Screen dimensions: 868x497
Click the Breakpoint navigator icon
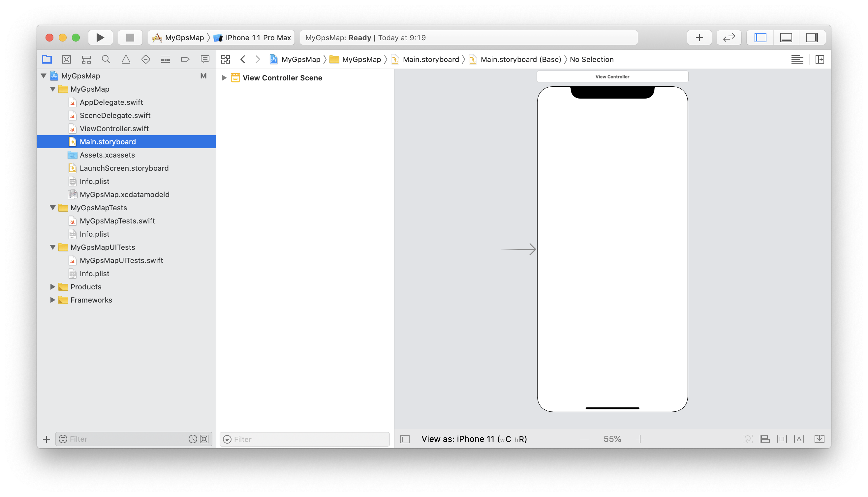click(x=185, y=59)
